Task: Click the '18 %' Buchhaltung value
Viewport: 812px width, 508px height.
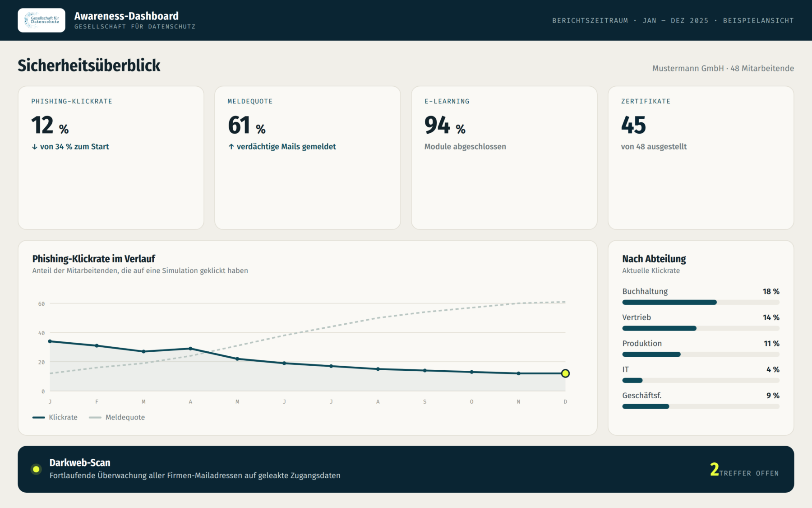Action: click(x=771, y=291)
